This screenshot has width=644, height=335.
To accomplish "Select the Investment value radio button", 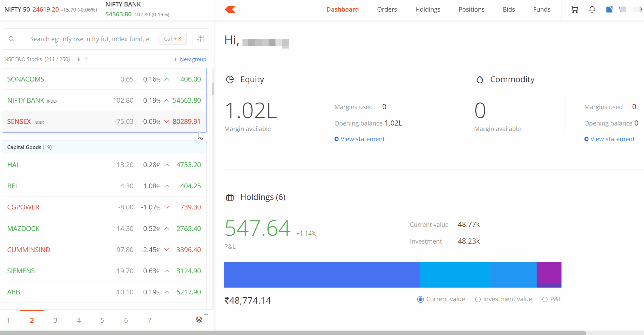I will pos(478,299).
